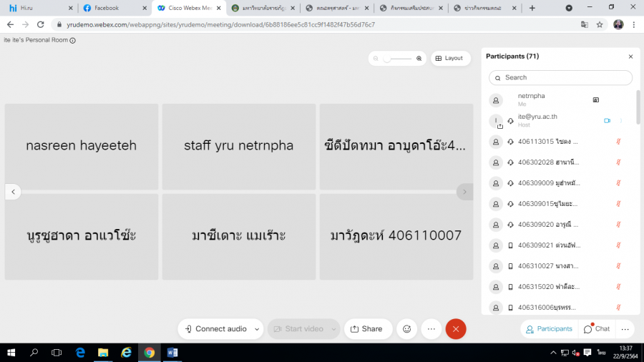
Task: Open the emoji reactions button
Action: coord(407,329)
